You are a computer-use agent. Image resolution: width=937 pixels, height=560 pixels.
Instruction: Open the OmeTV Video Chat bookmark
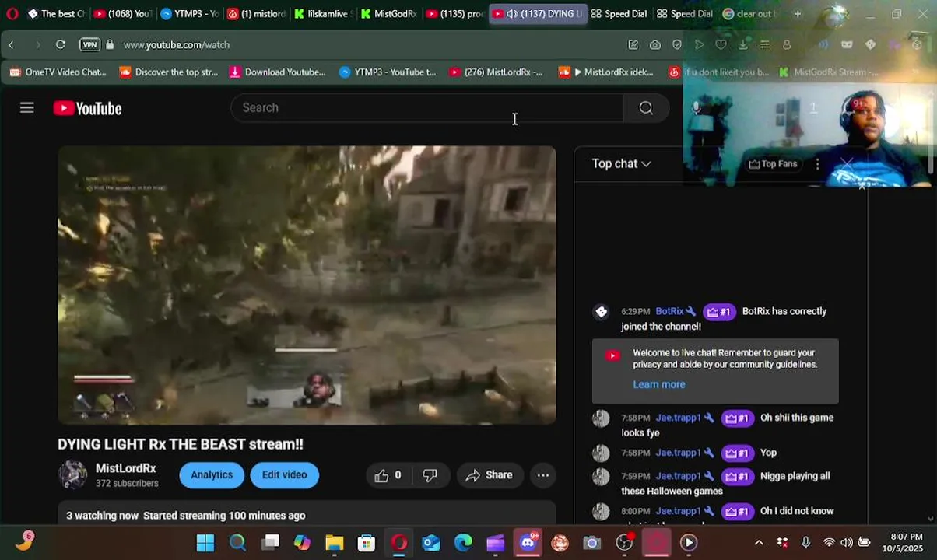[58, 72]
